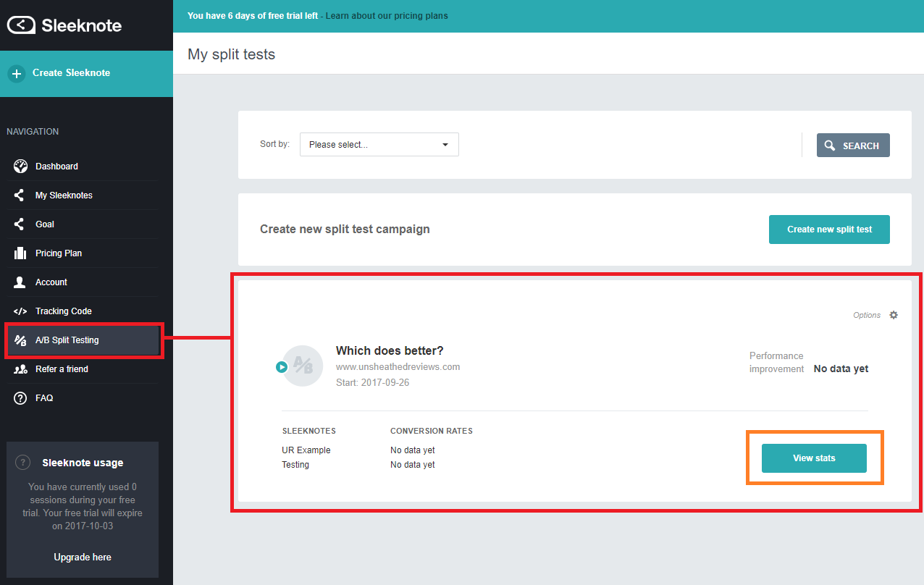This screenshot has height=585, width=924.
Task: Click the Which does better? test title
Action: 390,350
